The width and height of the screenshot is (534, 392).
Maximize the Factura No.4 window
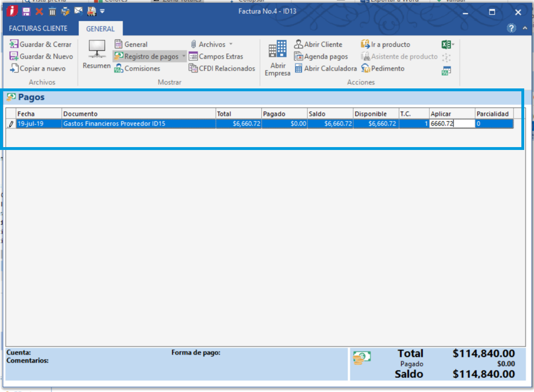coord(492,12)
